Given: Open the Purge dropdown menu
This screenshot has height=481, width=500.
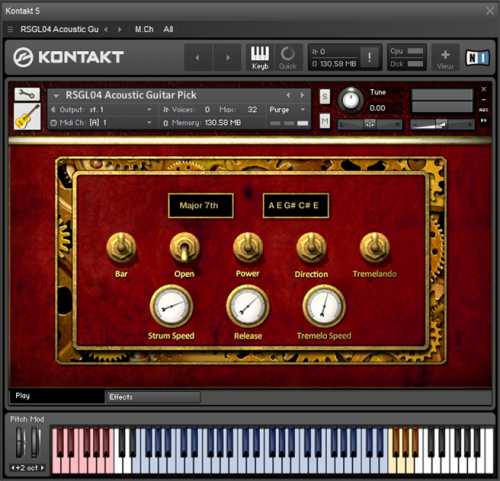Looking at the screenshot, I should point(287,109).
